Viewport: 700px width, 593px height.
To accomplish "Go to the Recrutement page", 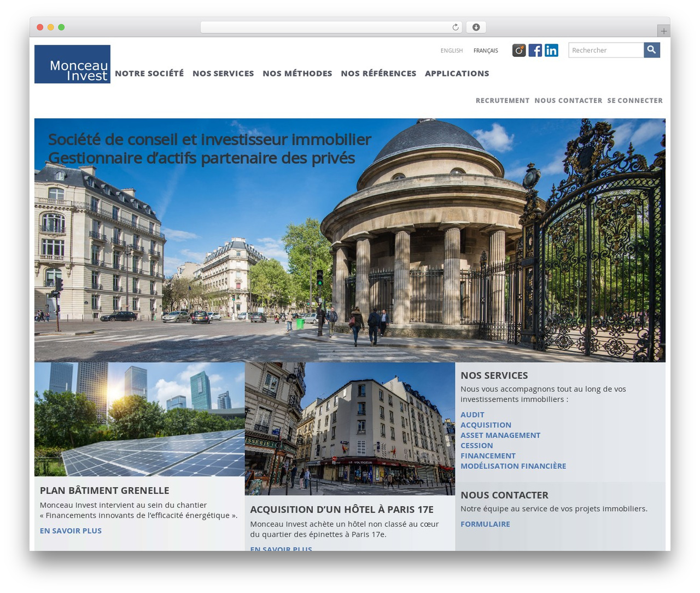I will point(502,101).
